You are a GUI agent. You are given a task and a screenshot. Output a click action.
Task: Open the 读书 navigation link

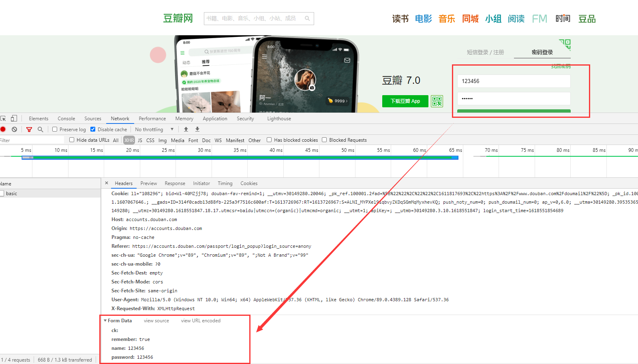tap(400, 19)
